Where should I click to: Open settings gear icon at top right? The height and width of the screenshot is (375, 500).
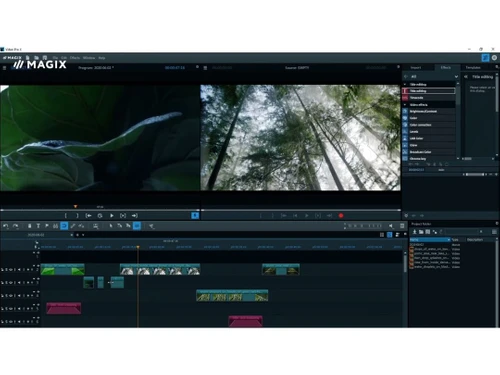tap(494, 58)
